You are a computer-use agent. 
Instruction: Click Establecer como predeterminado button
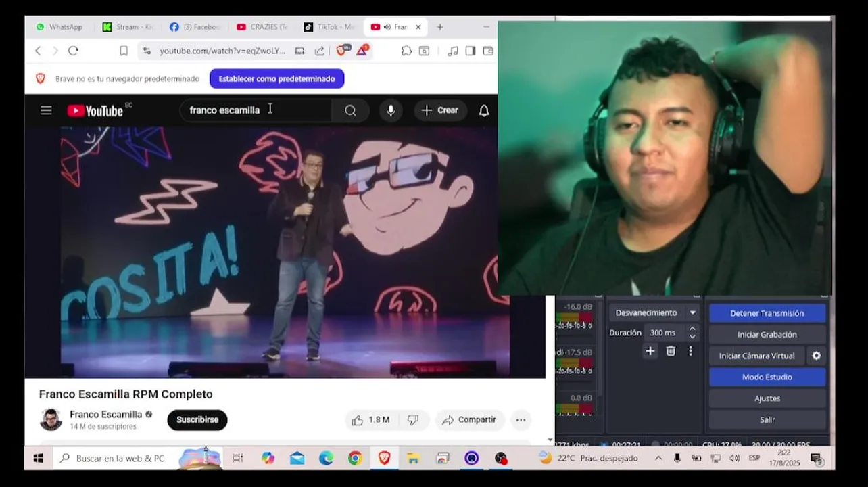pos(277,78)
